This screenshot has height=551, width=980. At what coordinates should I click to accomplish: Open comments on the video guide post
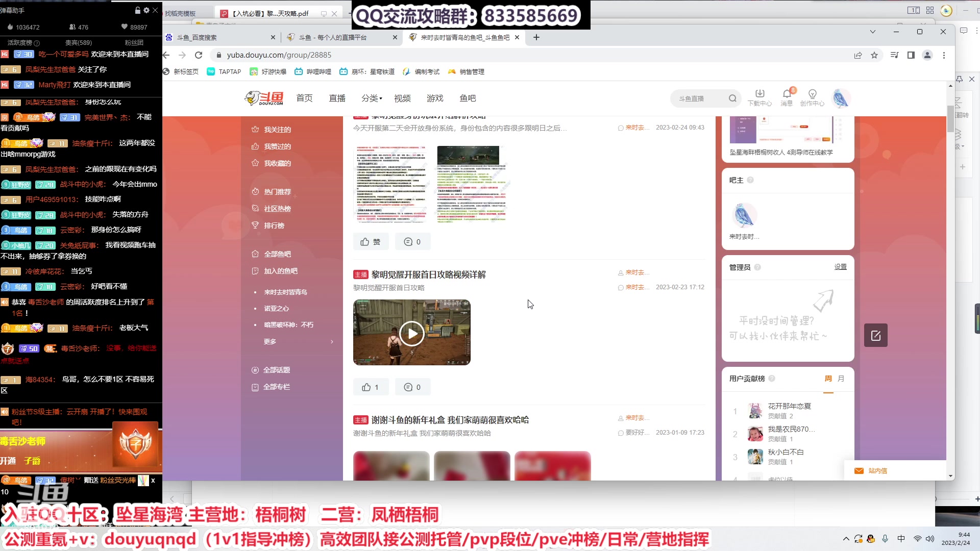412,387
